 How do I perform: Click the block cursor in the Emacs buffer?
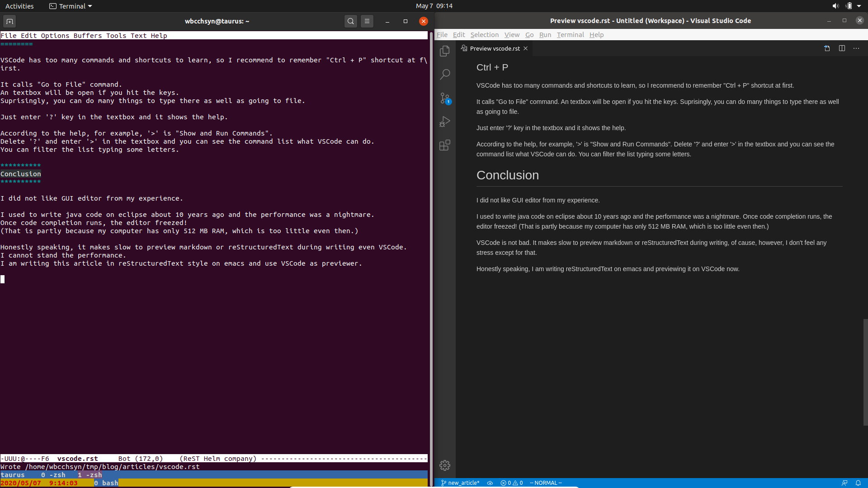pos(3,279)
